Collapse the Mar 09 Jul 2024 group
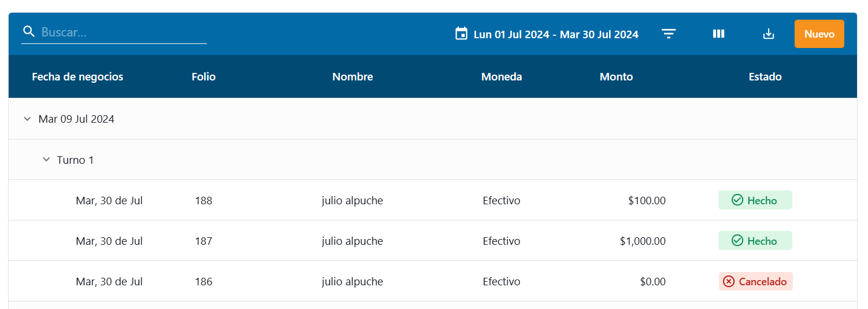The image size is (868, 309). (27, 119)
